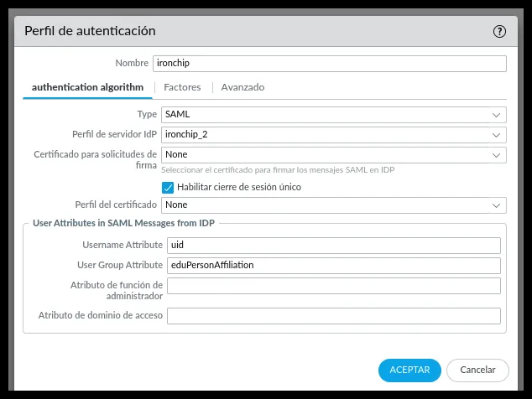Expand the Perfil del certificado arrow
The width and height of the screenshot is (532, 399).
coord(497,205)
